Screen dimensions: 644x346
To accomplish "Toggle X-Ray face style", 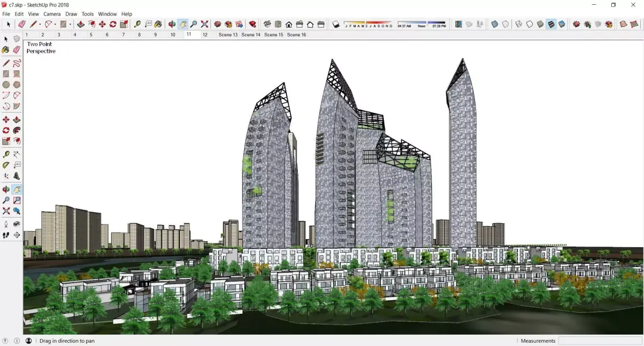I will point(495,24).
